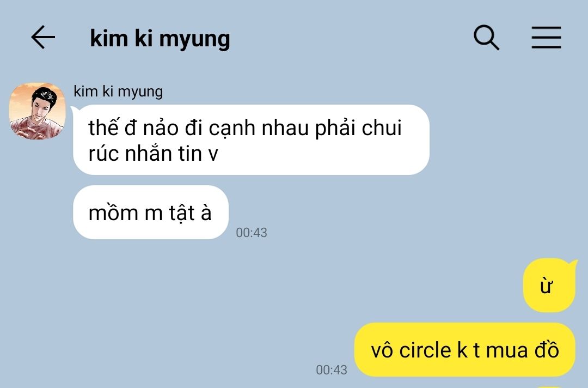Tap 'myung' in the bold header title
Image resolution: width=588 pixels, height=388 pixels.
point(194,40)
